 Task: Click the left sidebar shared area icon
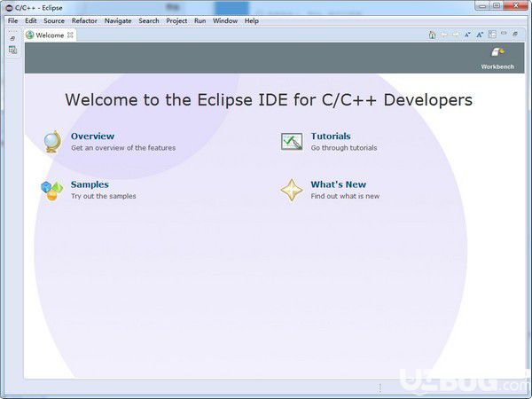pyautogui.click(x=13, y=50)
